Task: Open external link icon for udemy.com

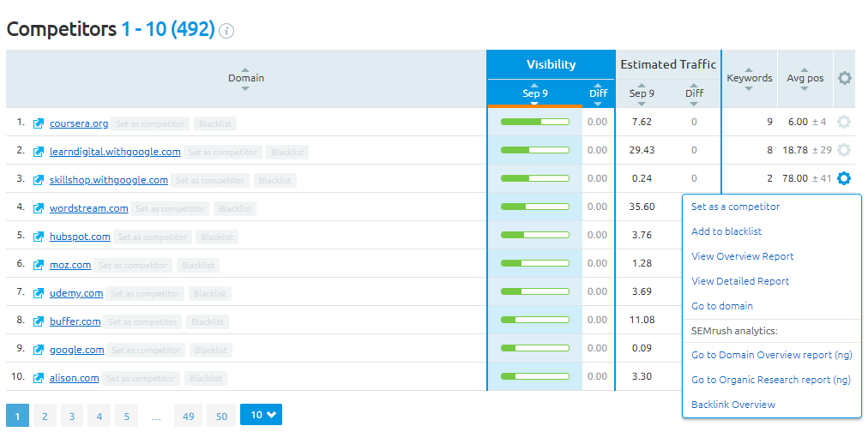Action: coord(39,293)
